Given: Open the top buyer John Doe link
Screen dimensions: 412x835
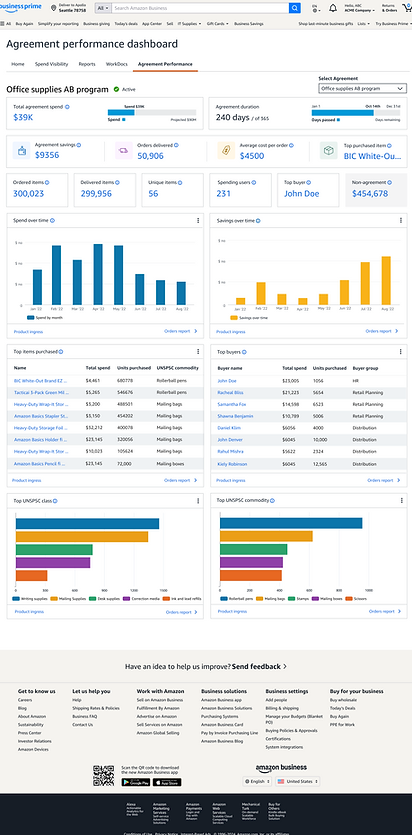Looking at the screenshot, I should [x=301, y=193].
